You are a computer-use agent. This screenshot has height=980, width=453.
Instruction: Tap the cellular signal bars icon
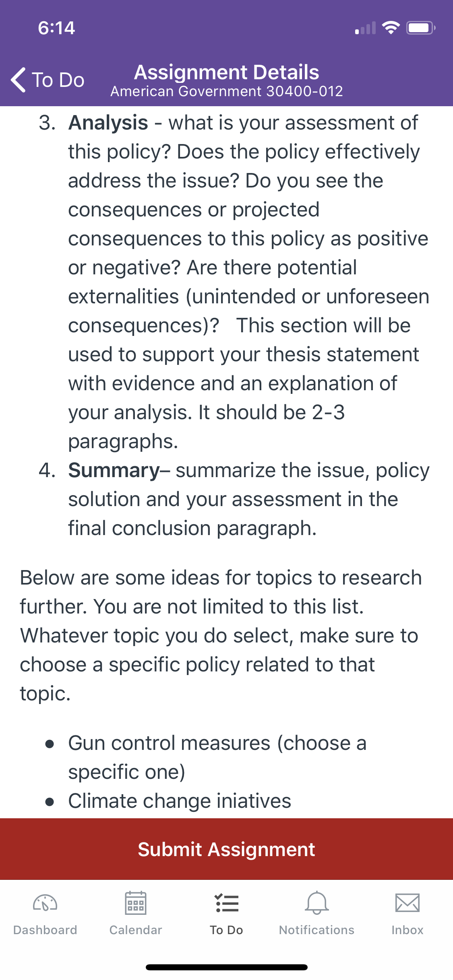(x=365, y=28)
